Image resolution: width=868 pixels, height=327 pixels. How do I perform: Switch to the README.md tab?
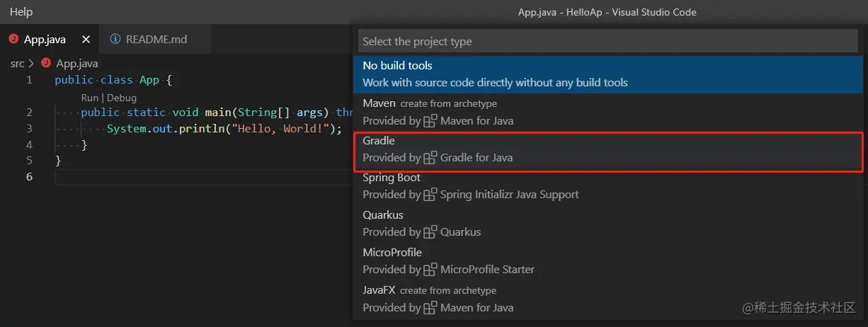coord(156,40)
